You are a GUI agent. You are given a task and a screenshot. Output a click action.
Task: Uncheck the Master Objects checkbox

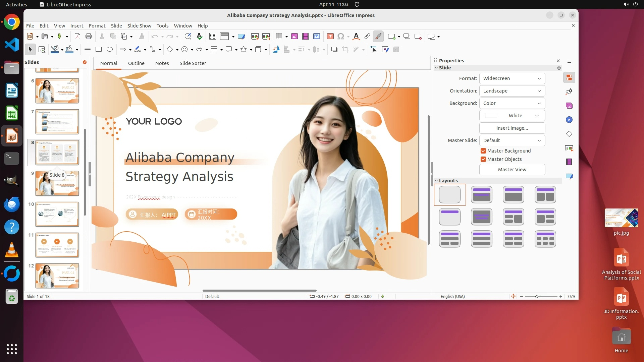[483, 159]
